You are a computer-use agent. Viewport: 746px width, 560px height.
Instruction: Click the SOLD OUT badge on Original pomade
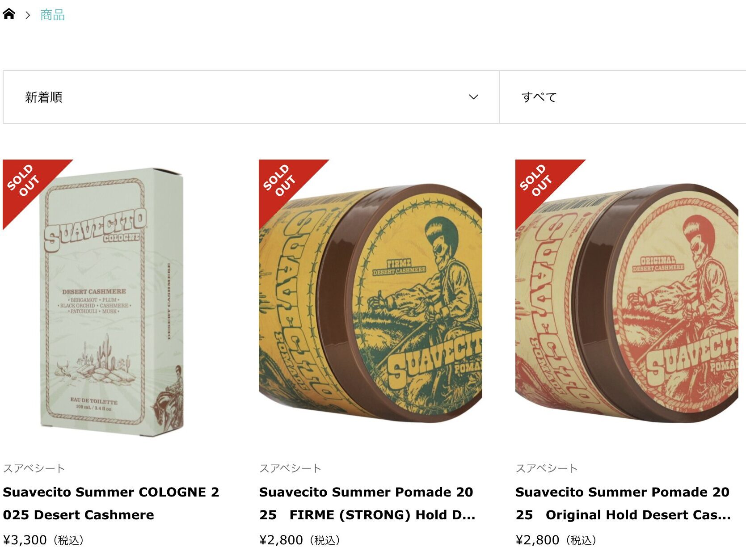click(x=536, y=180)
